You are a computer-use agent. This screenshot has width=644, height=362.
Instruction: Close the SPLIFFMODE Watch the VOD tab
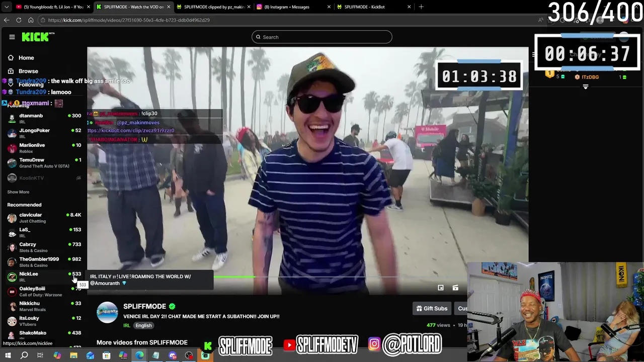click(169, 7)
